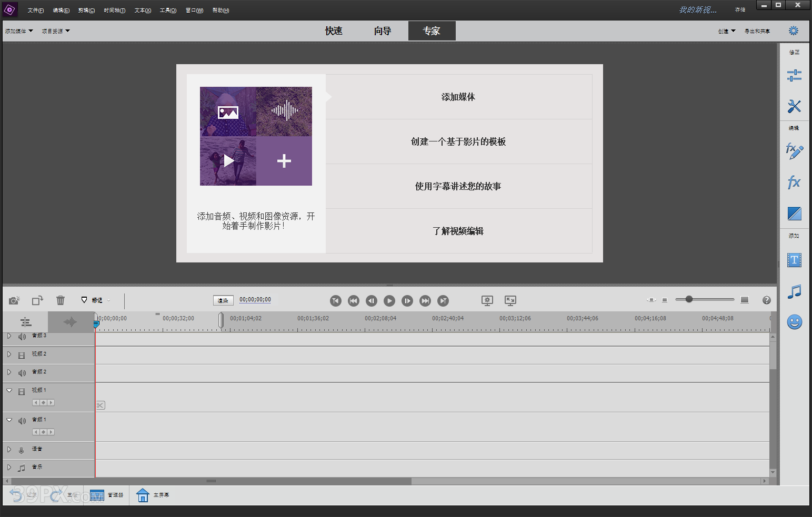
Task: Open the Transitions panel icon
Action: [794, 214]
